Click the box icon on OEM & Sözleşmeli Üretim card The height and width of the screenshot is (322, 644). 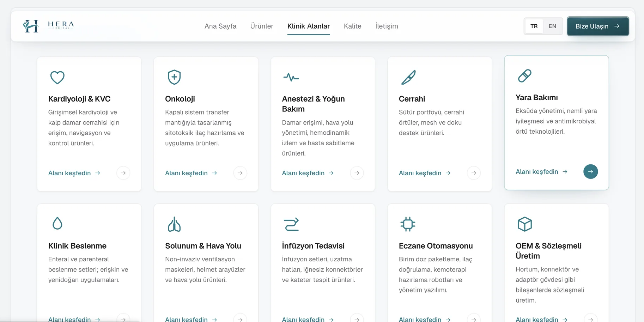click(525, 224)
